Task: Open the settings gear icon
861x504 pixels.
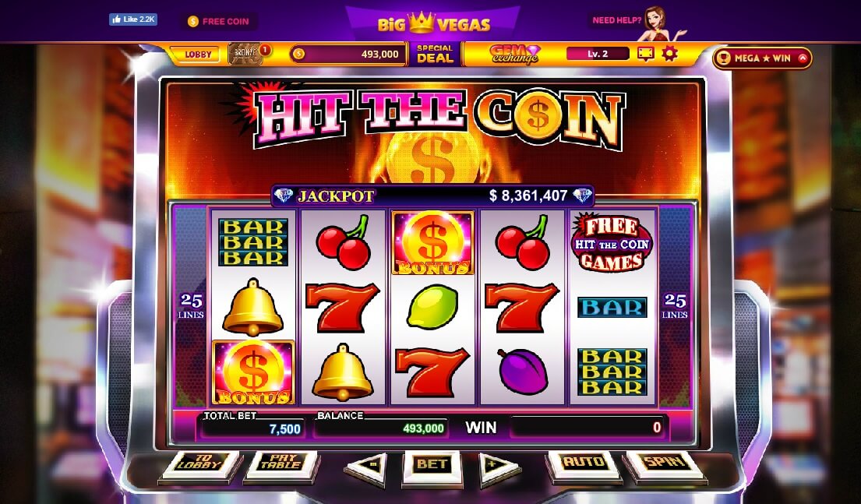Action: coord(669,53)
